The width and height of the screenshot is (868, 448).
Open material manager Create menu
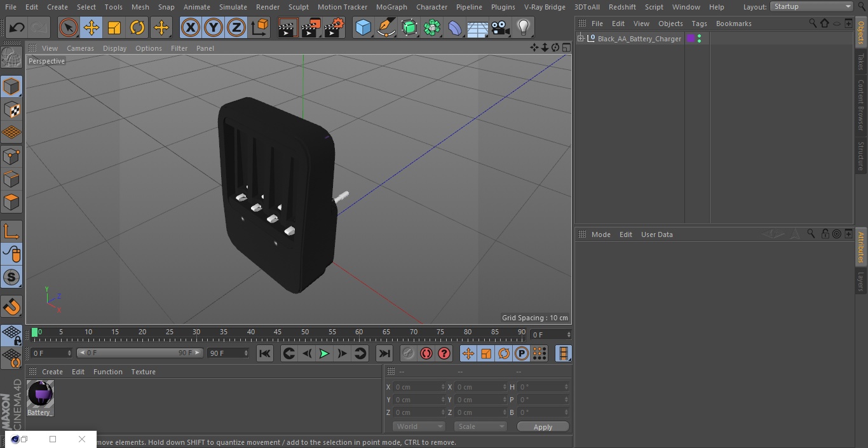tap(52, 372)
